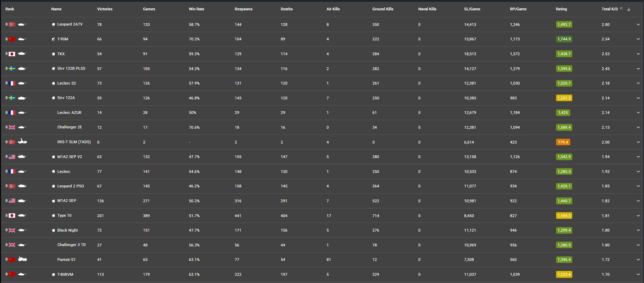Screen dimensions: 644x283
Task: Click the USA flag in the M1A2 SEP V2 row
Action: point(12,157)
